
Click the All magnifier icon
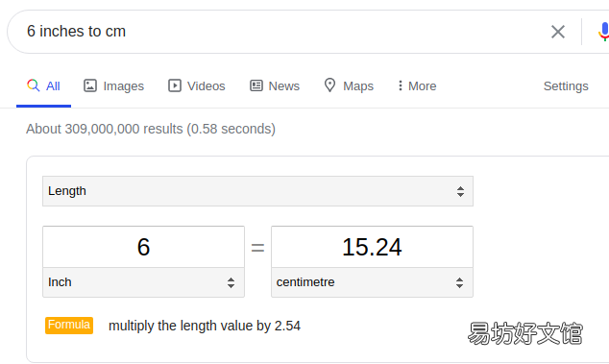[x=34, y=85]
